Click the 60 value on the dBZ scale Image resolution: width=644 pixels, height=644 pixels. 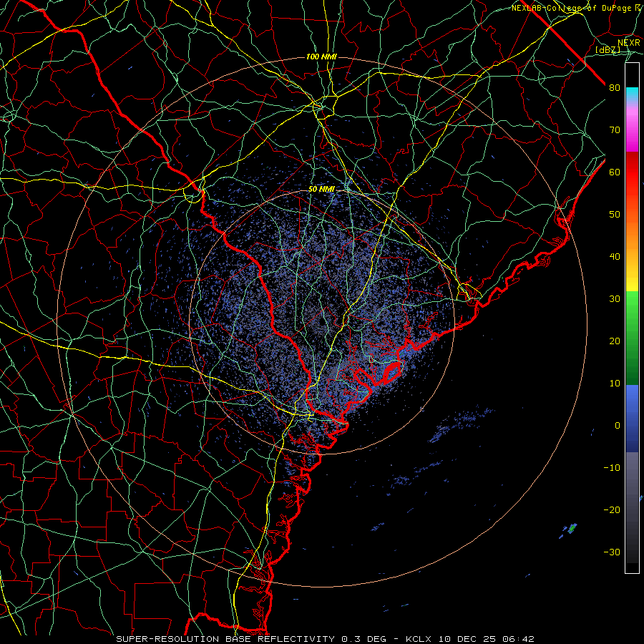[x=615, y=172]
